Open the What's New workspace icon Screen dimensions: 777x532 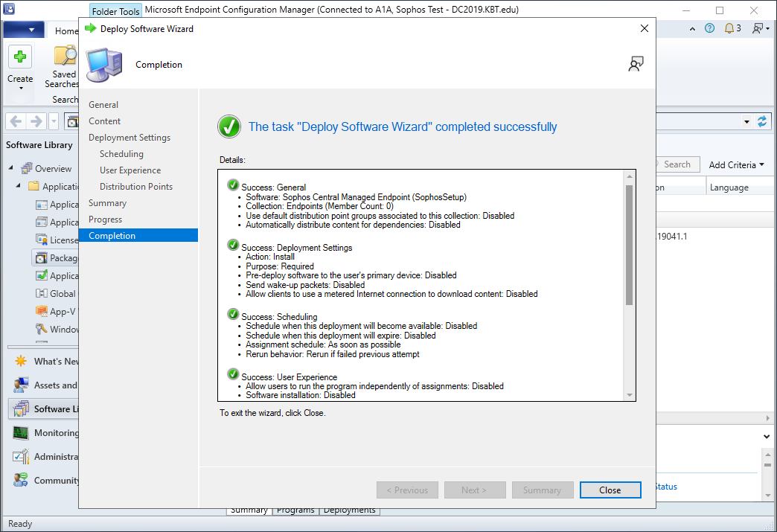[21, 361]
